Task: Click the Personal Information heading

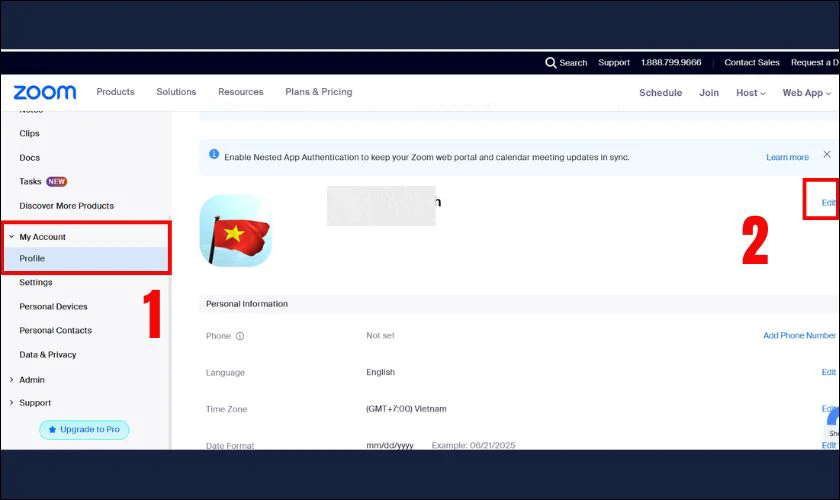Action: coord(247,304)
